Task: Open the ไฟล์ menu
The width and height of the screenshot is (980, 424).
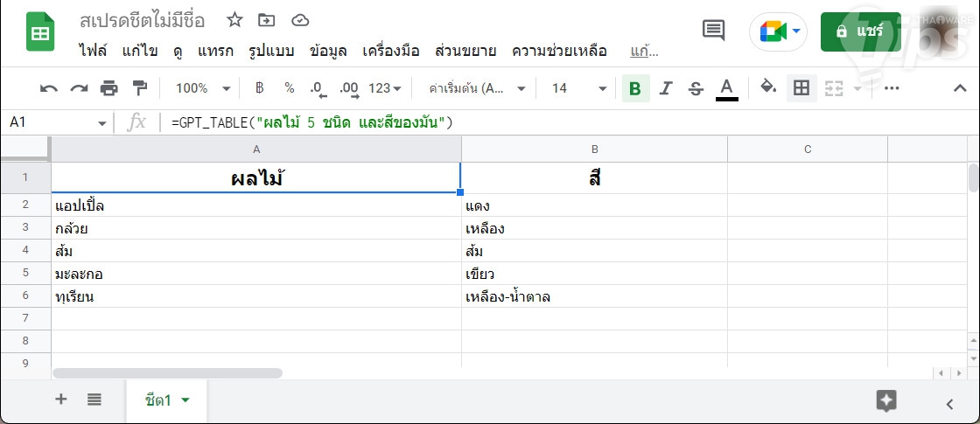Action: pyautogui.click(x=93, y=52)
